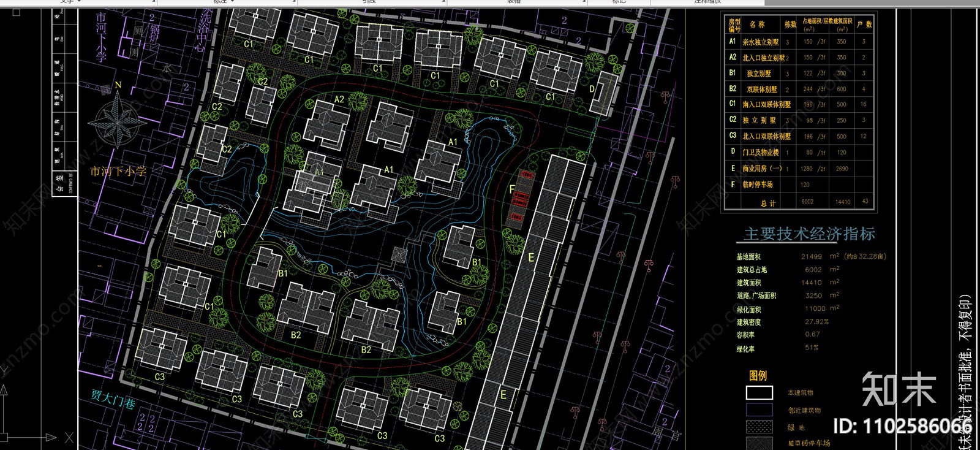
Task: Select the 0.67 floor area ratio value
Action: [812, 334]
